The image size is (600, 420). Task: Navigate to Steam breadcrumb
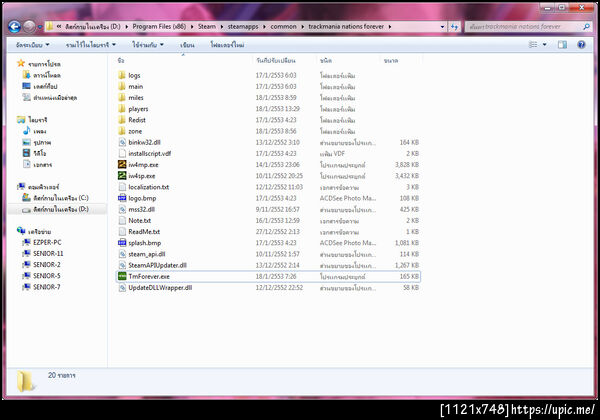point(207,26)
